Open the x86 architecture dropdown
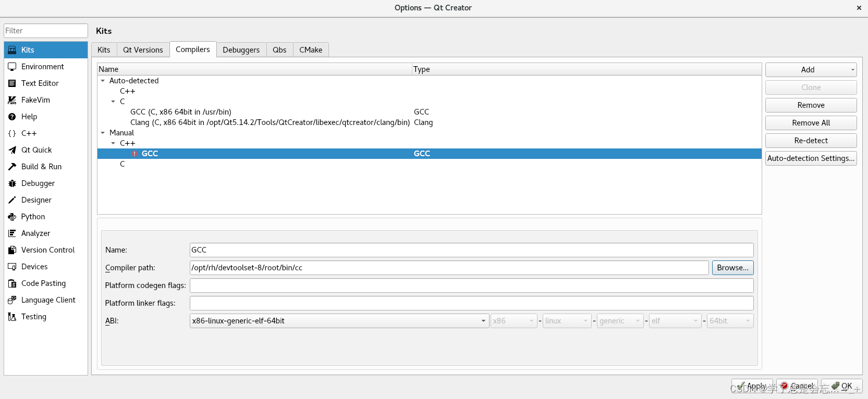Viewport: 868px width, 399px height. coord(514,321)
